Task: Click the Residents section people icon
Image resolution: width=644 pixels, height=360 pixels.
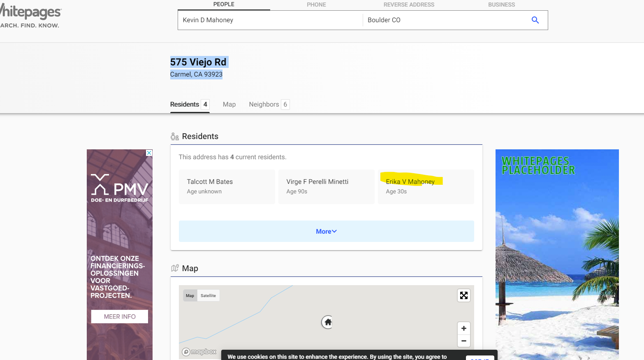Action: click(x=175, y=137)
